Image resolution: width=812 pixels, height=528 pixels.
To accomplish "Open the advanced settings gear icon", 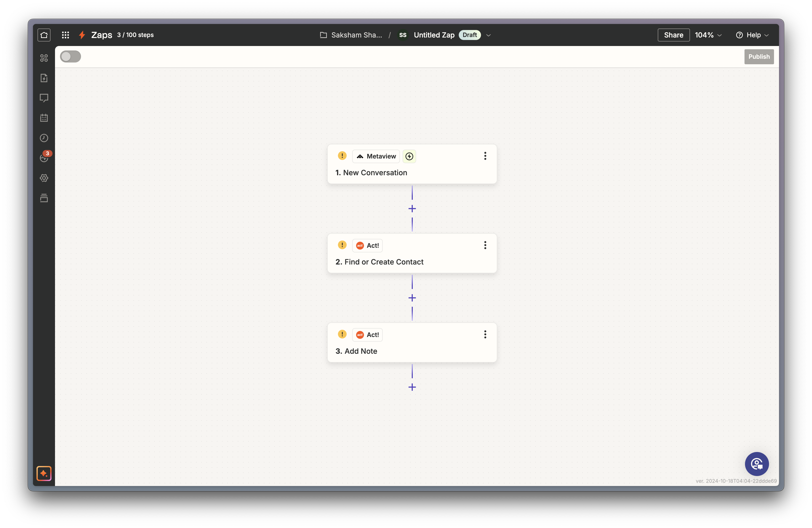I will tap(44, 178).
